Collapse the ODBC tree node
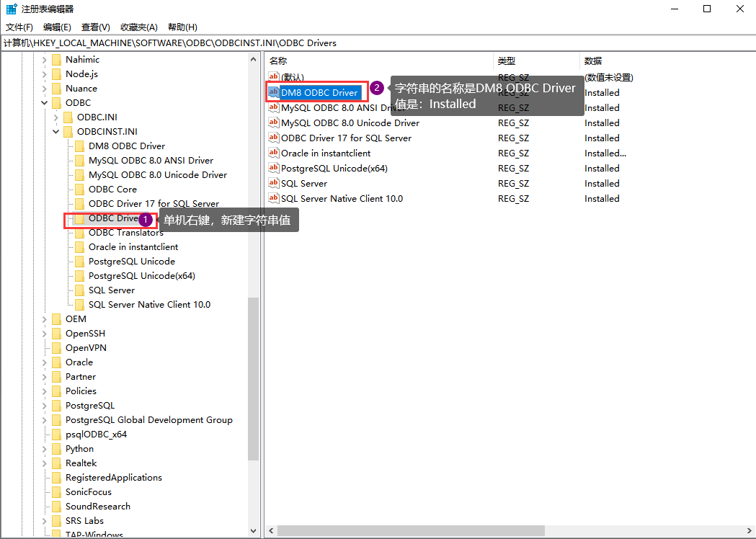756x539 pixels. pos(45,103)
